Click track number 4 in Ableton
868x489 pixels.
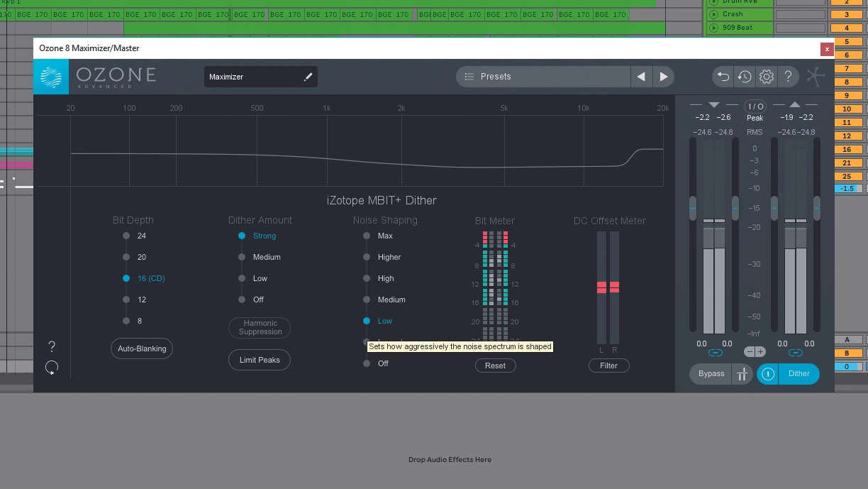coord(847,28)
